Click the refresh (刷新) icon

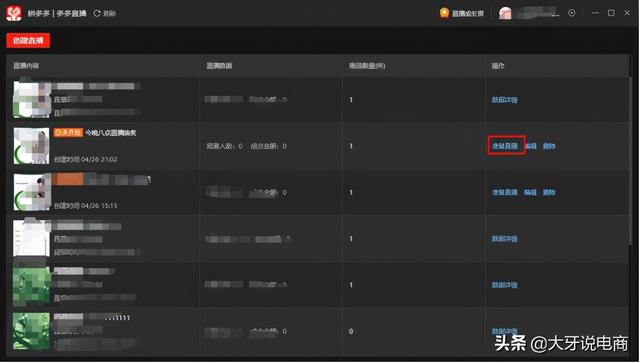[x=97, y=13]
